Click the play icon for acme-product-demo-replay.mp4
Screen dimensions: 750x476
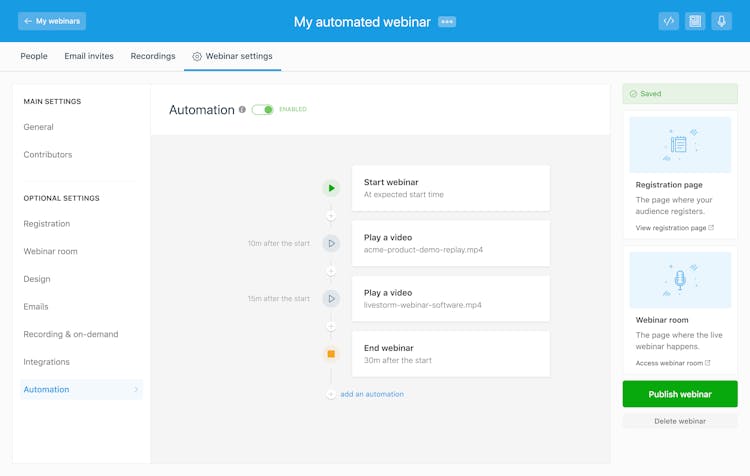coord(331,243)
